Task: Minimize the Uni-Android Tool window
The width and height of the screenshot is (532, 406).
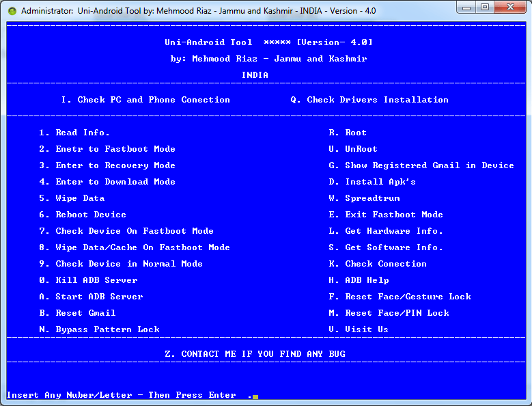Action: pyautogui.click(x=466, y=7)
